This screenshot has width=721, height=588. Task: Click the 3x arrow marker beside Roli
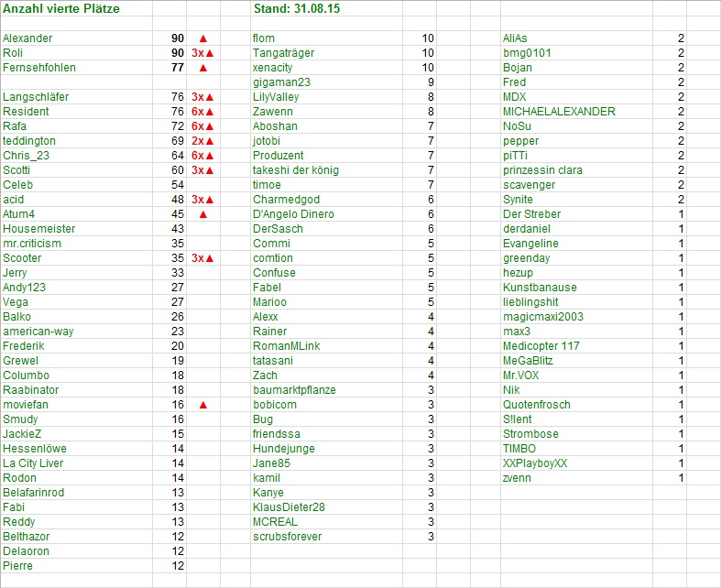(202, 53)
